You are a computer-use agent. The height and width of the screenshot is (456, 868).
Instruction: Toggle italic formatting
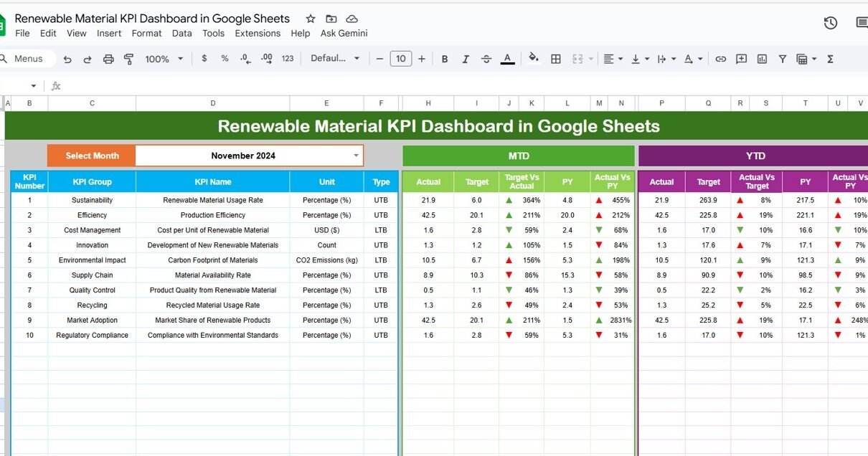click(x=466, y=59)
